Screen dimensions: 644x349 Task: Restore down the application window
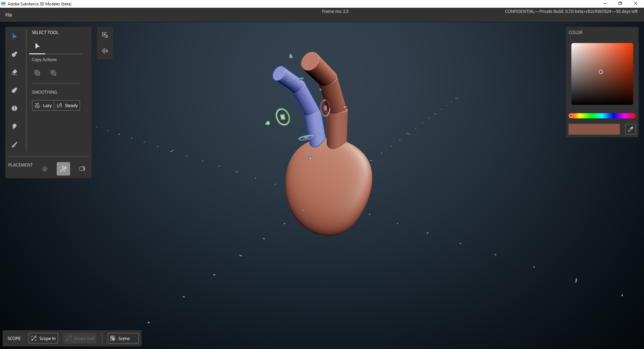click(620, 4)
